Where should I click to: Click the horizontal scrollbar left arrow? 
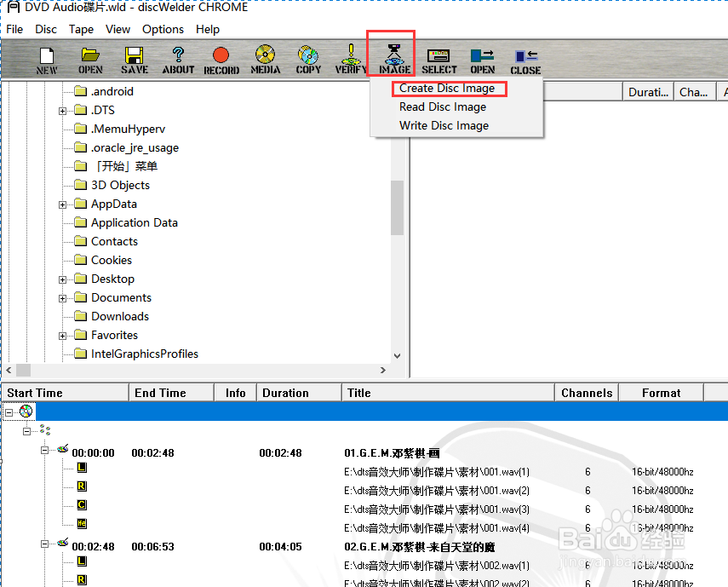pyautogui.click(x=9, y=370)
